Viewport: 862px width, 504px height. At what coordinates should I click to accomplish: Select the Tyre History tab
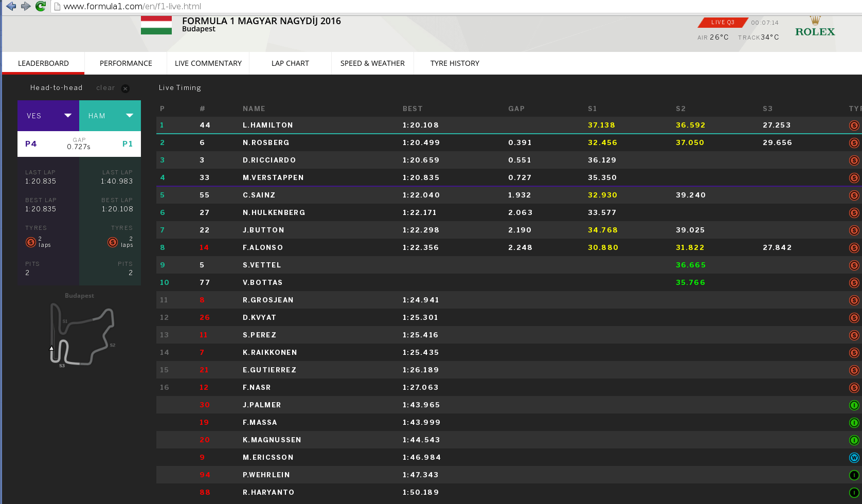(x=455, y=63)
